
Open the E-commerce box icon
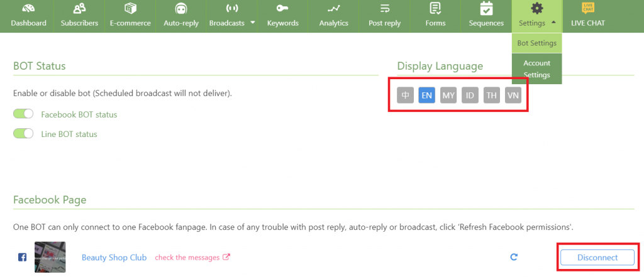pyautogui.click(x=130, y=8)
